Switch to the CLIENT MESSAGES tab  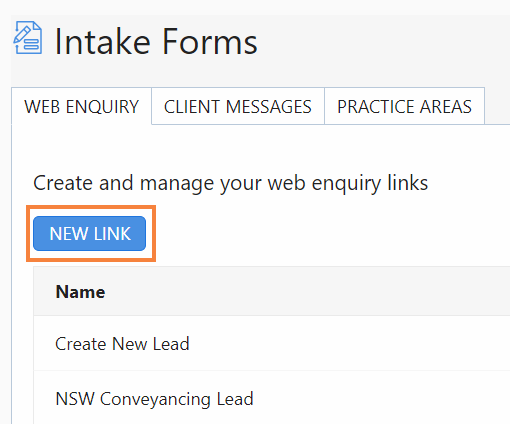click(x=238, y=106)
